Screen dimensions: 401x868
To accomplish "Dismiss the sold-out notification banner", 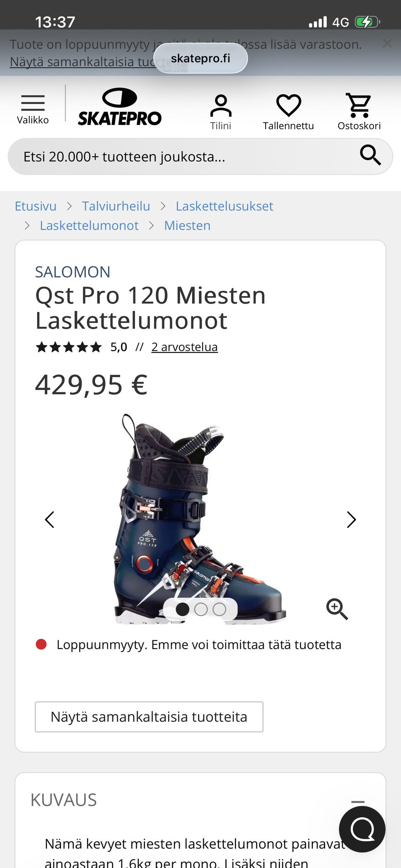I will 387,43.
